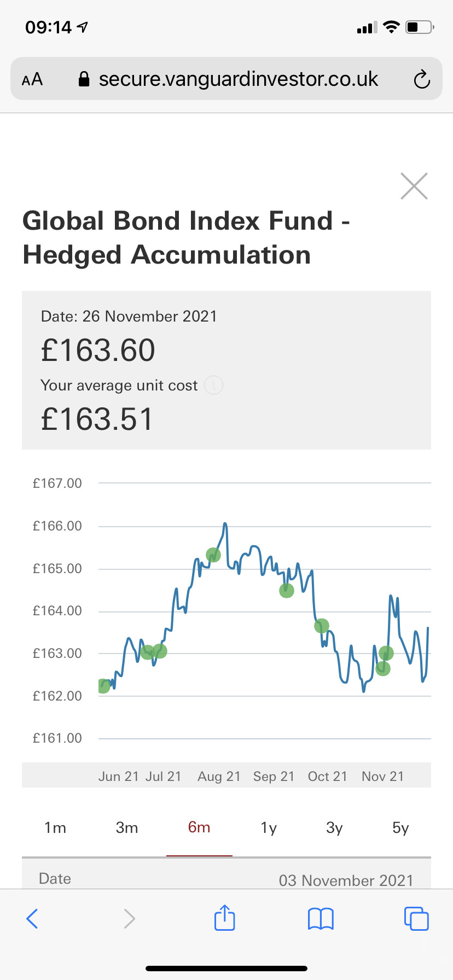Close the fund chart overlay

[414, 186]
